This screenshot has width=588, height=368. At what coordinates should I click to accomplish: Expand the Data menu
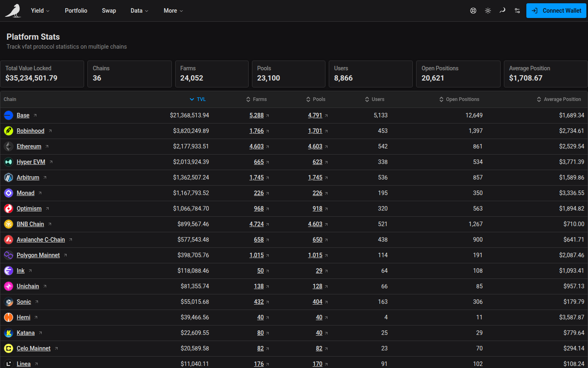[x=139, y=11]
